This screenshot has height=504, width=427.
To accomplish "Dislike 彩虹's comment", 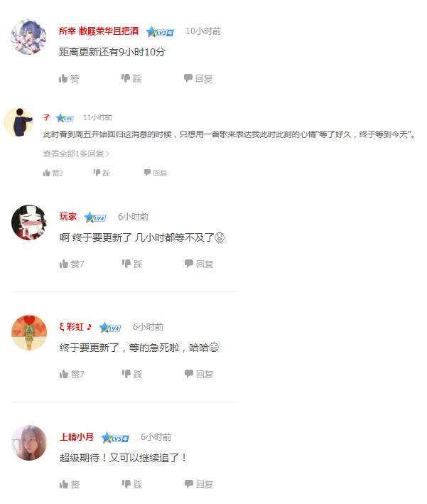I will pos(132,375).
